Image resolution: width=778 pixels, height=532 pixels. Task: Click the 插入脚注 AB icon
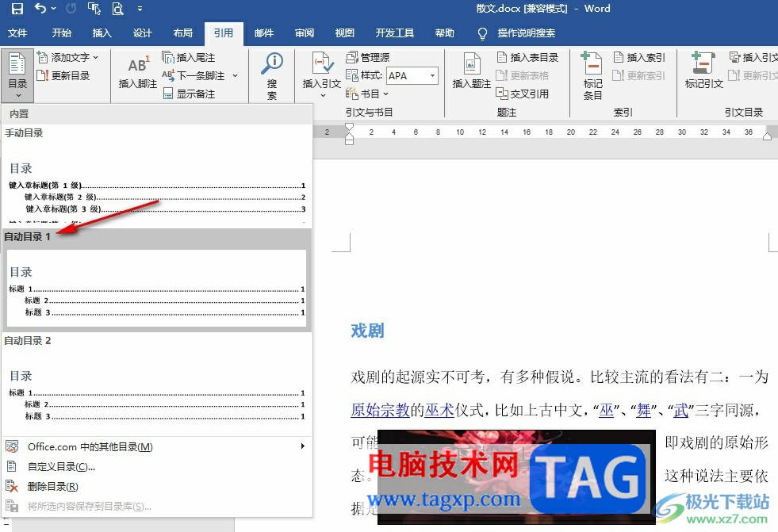point(138,66)
